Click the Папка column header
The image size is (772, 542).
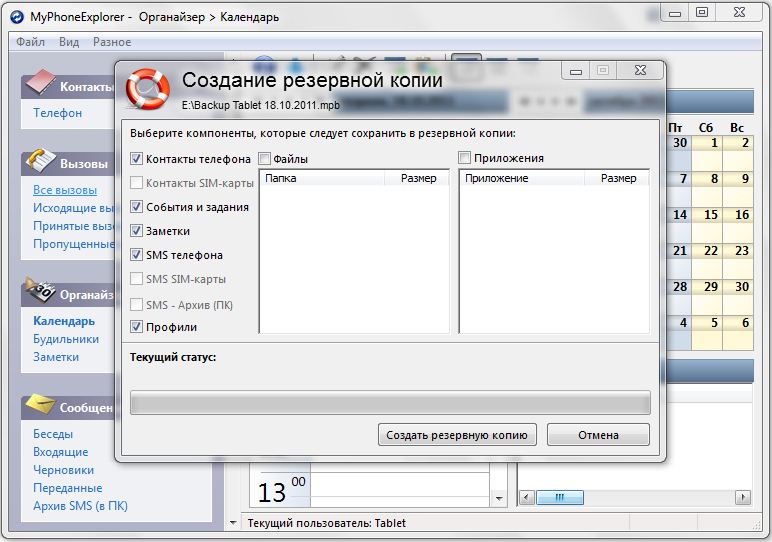point(322,178)
